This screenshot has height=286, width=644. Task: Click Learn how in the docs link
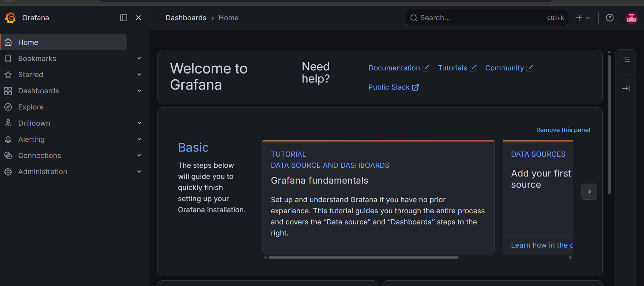[x=542, y=245]
